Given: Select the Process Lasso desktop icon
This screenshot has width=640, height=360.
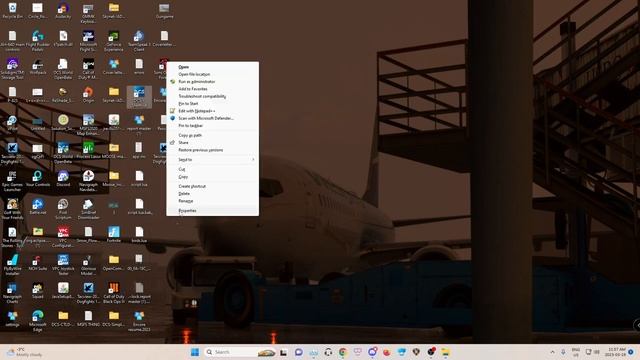Looking at the screenshot, I should tap(88, 151).
